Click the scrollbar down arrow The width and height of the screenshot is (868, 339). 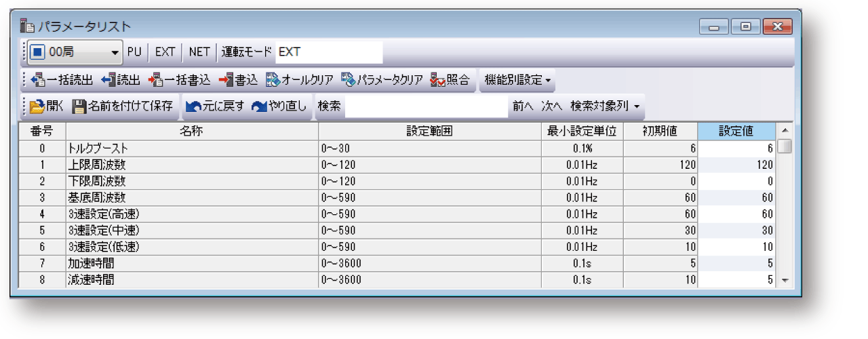784,281
